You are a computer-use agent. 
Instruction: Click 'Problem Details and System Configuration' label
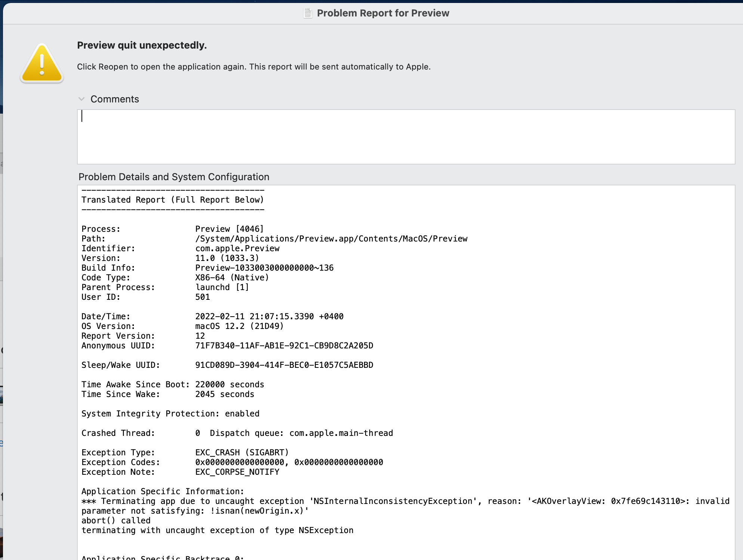174,177
